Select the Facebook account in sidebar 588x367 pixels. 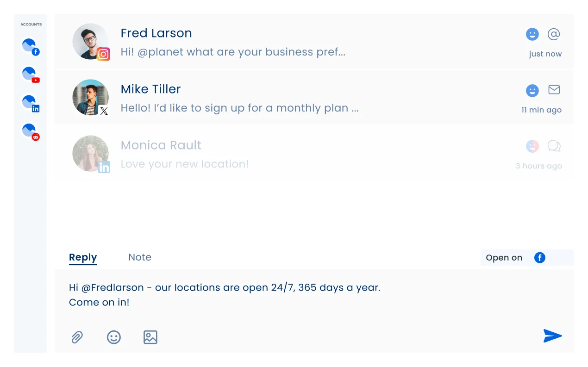[30, 47]
